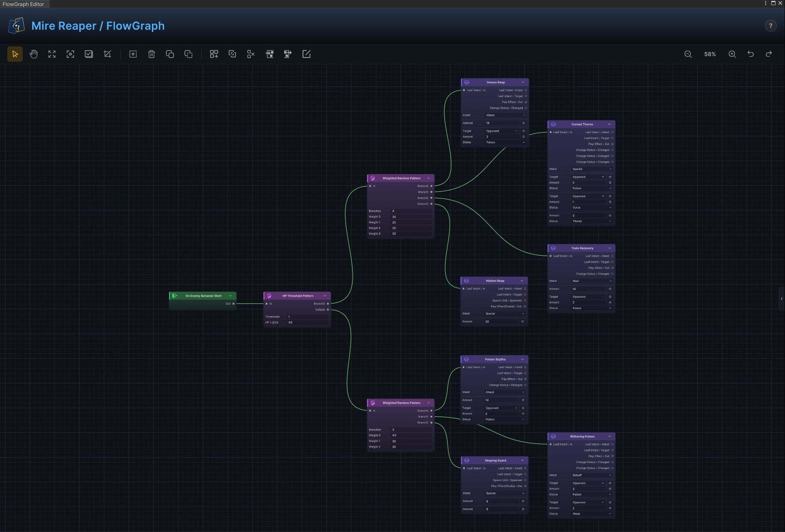This screenshot has height=532, width=785.
Task: Open Intent dropdown in Toxic Recovery
Action: coord(592,281)
